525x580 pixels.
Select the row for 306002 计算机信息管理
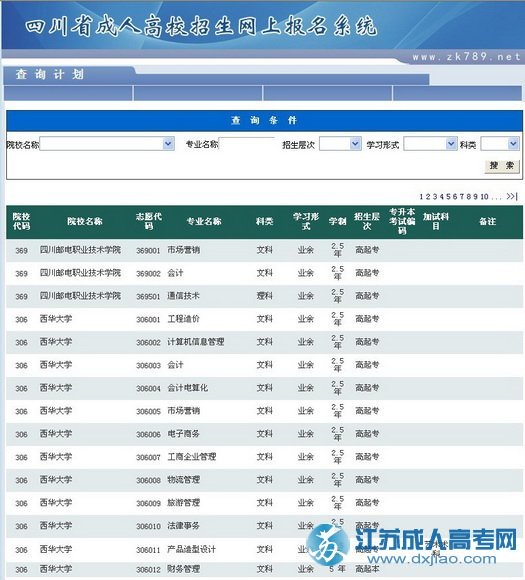tap(264, 342)
